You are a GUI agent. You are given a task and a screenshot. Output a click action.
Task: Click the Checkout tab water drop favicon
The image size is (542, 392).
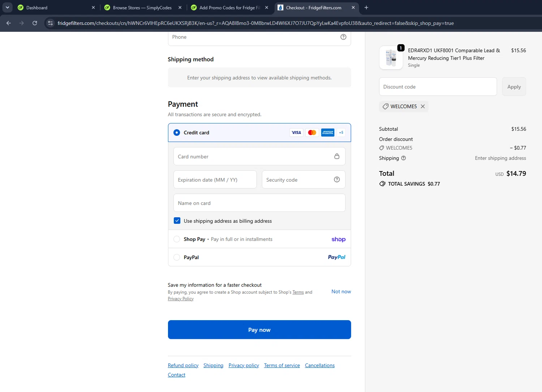[280, 8]
